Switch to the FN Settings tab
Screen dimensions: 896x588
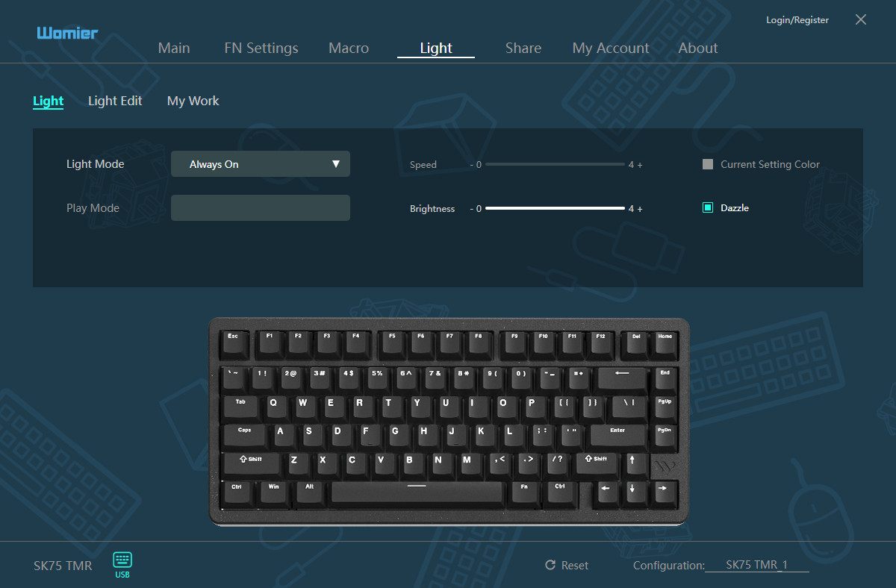tap(261, 48)
